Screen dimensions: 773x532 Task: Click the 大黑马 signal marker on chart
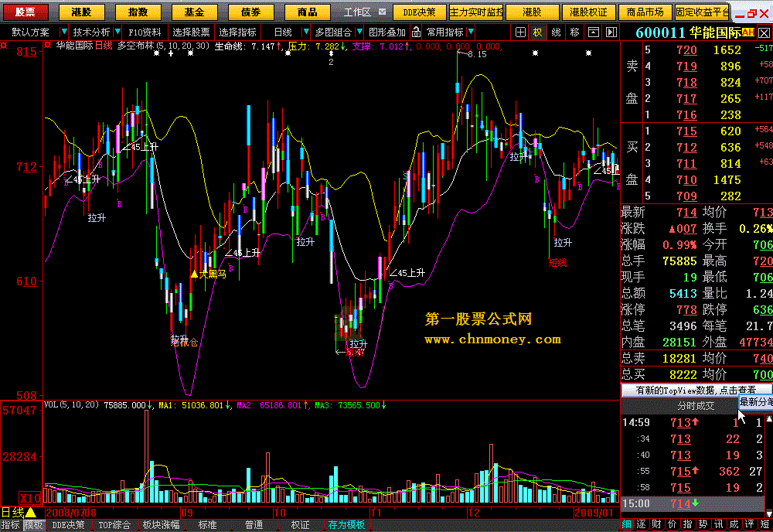209,274
